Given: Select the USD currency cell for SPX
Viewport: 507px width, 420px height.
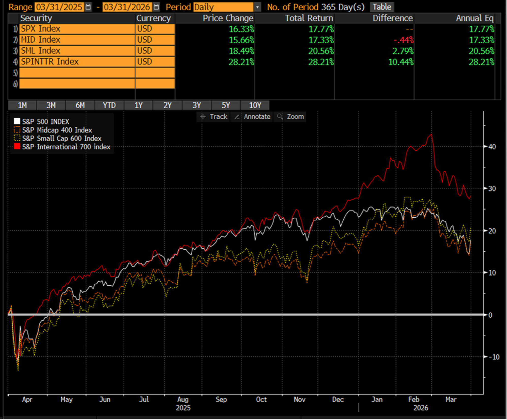Looking at the screenshot, I should click(x=155, y=29).
